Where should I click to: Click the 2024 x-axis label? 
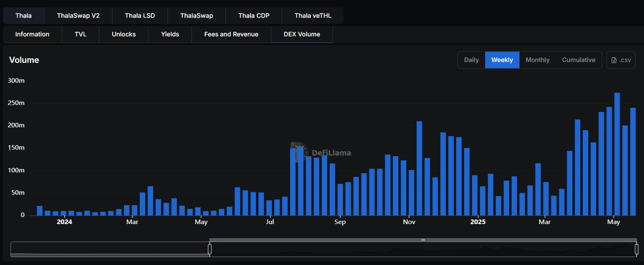(x=64, y=222)
